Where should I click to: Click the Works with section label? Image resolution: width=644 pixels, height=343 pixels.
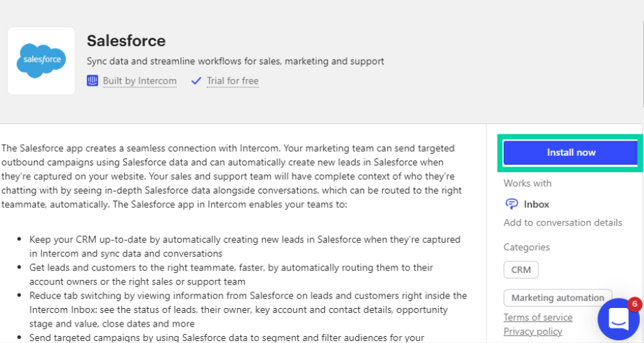point(527,183)
